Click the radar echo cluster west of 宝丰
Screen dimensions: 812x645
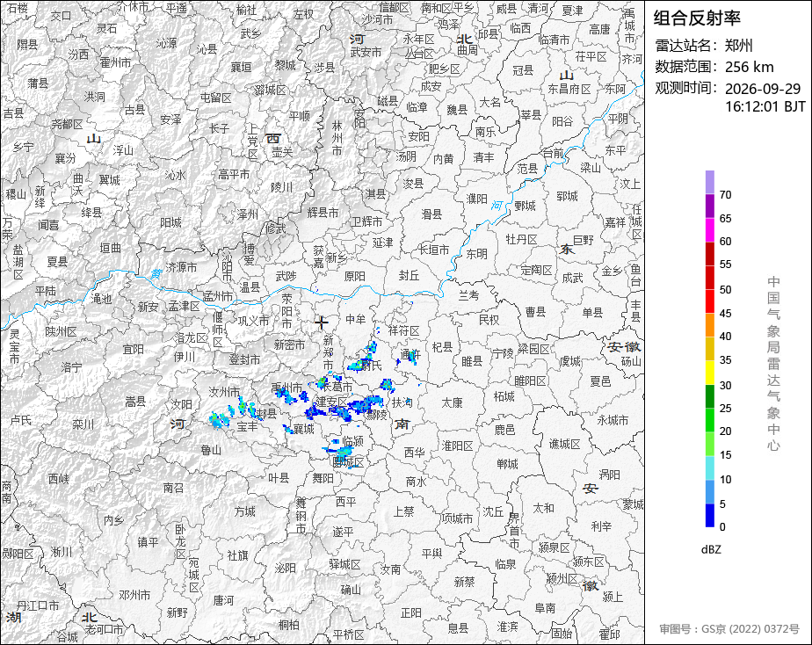pos(220,419)
